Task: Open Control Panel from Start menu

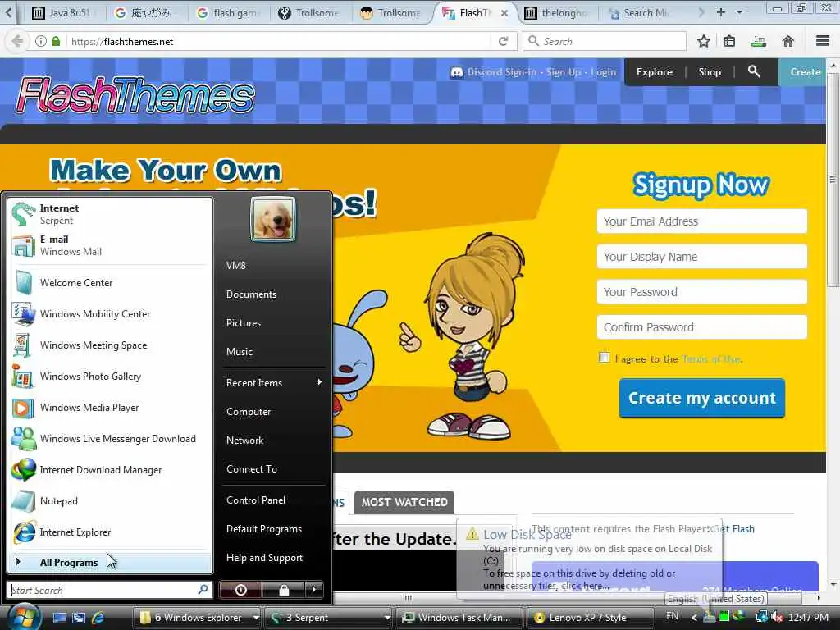Action: pos(273,500)
